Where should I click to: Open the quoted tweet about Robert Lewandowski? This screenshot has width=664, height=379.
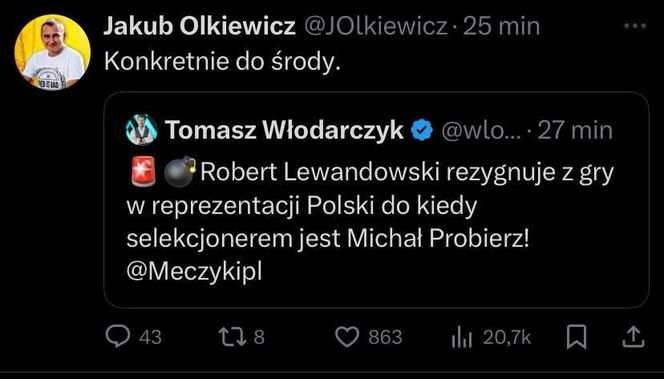(376, 199)
